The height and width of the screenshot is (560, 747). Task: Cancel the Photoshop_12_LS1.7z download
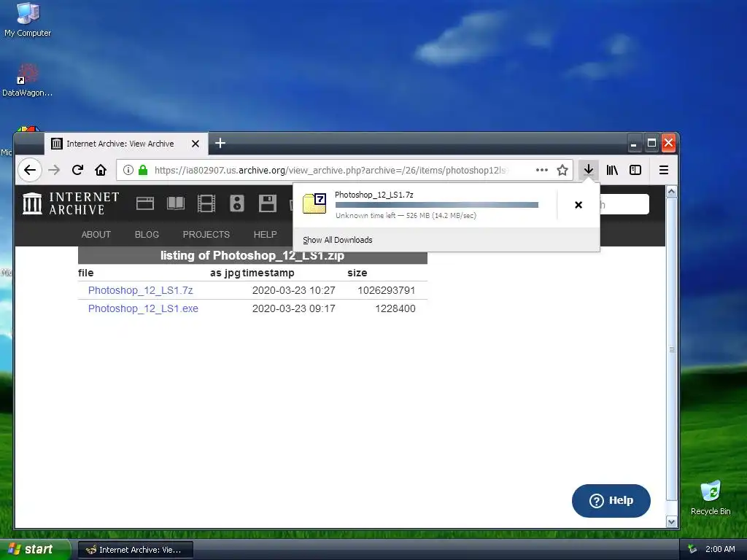[578, 205]
